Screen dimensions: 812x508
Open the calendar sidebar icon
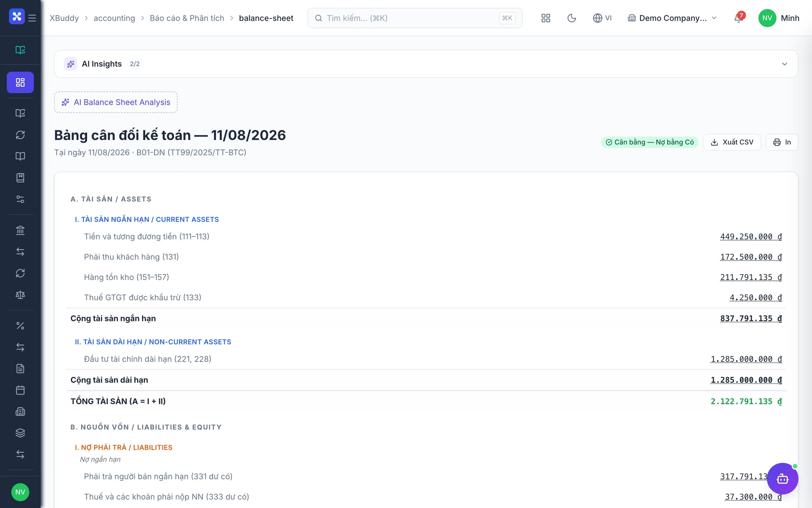(x=20, y=390)
